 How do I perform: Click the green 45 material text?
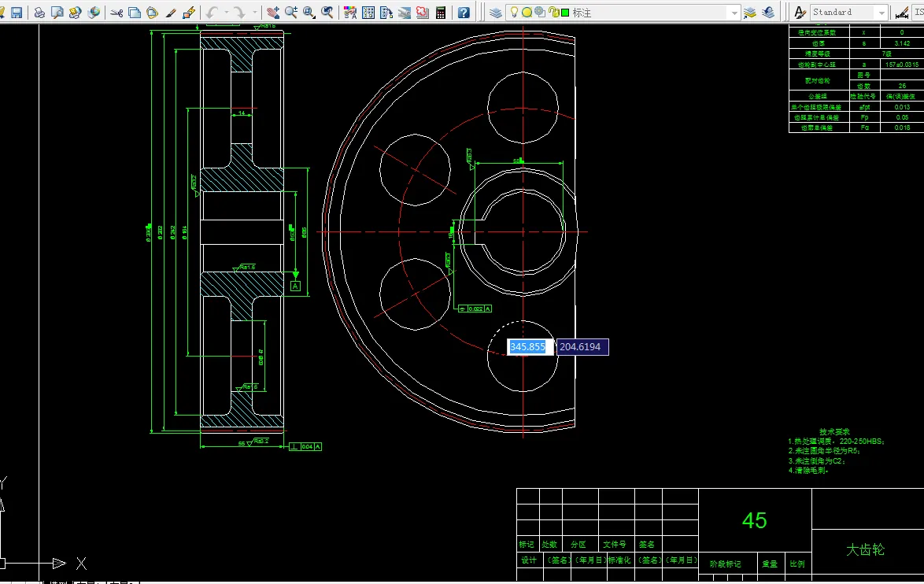click(x=754, y=520)
